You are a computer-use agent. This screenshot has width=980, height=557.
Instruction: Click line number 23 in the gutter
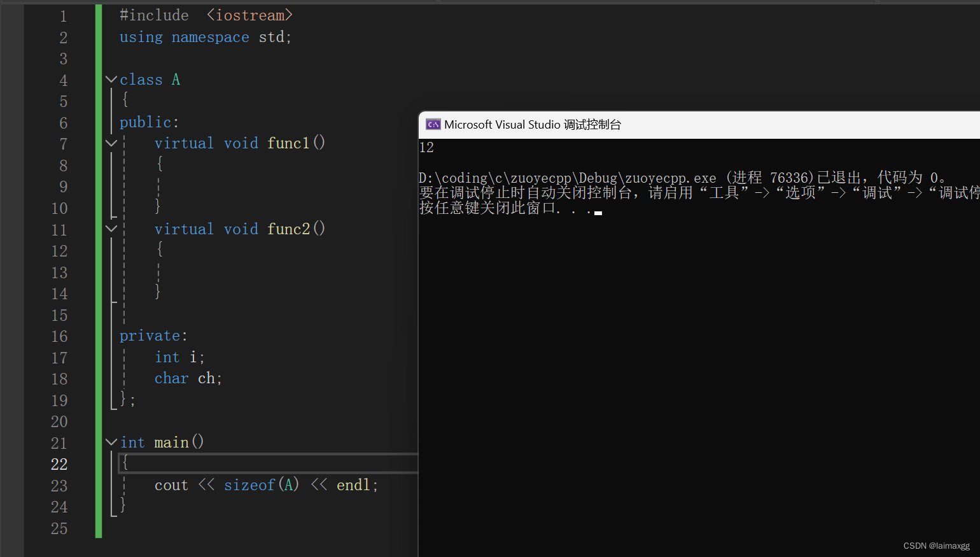[59, 486]
